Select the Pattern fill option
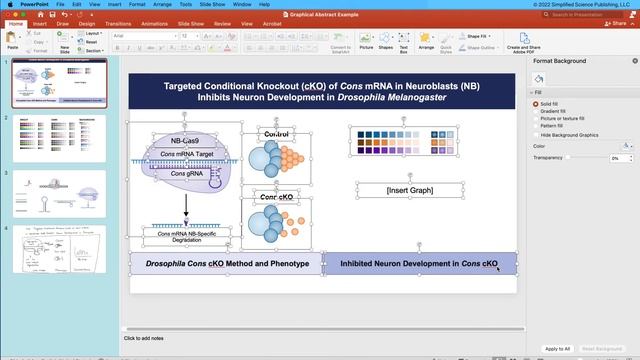The height and width of the screenshot is (360, 640). coord(536,126)
